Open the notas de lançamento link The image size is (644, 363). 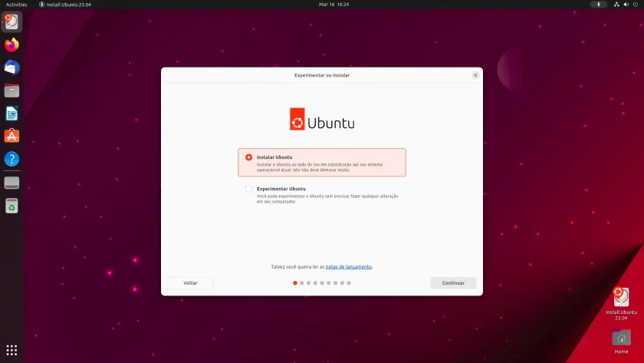(x=348, y=267)
